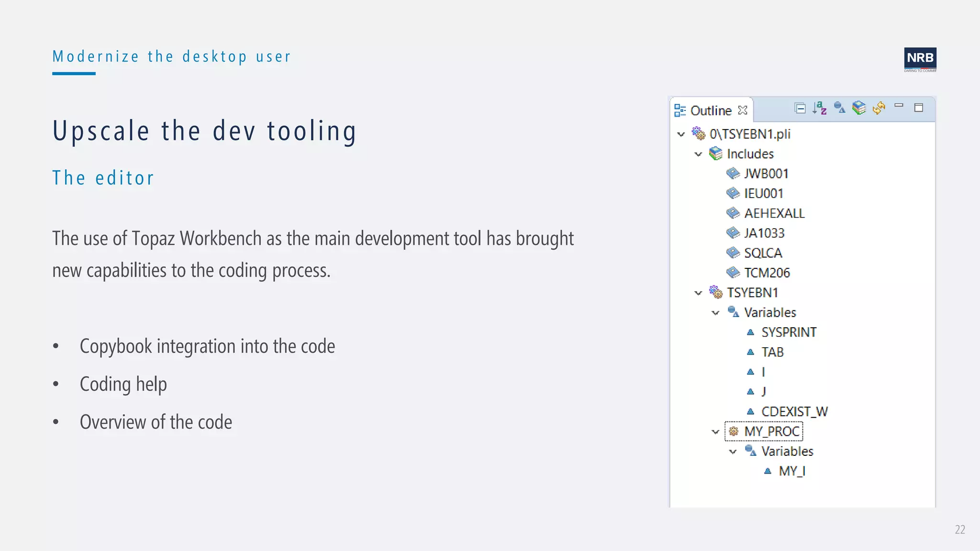Select the MY_I variable
The image size is (980, 551).
click(792, 471)
